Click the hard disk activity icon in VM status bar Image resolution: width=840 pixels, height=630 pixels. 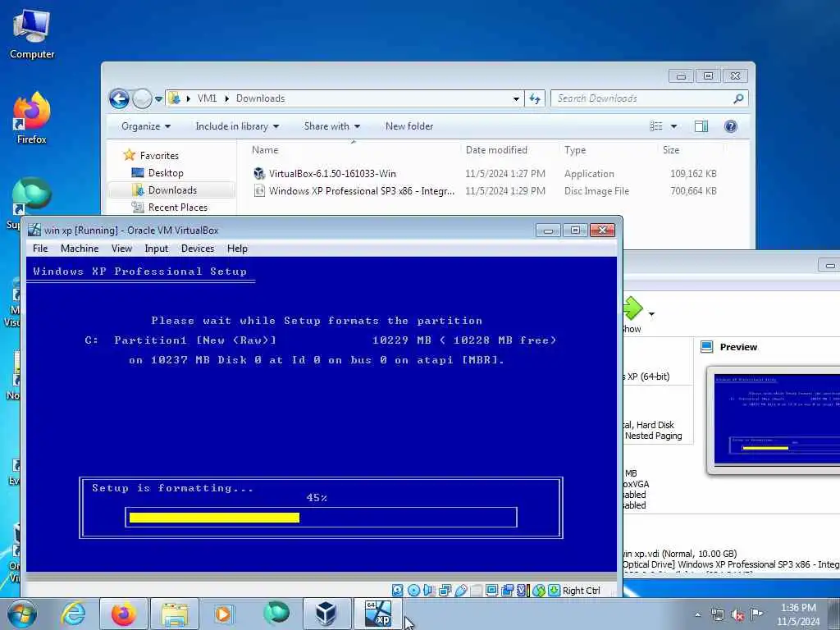pos(398,591)
